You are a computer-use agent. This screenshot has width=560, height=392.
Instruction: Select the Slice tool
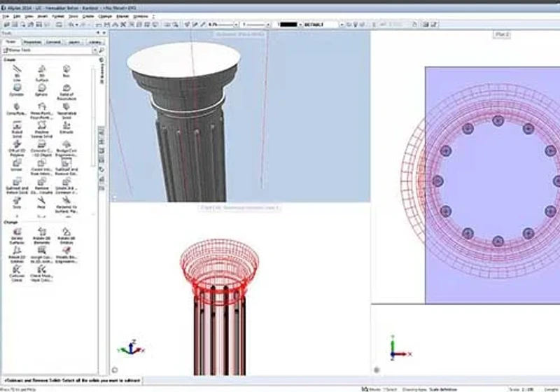click(17, 202)
